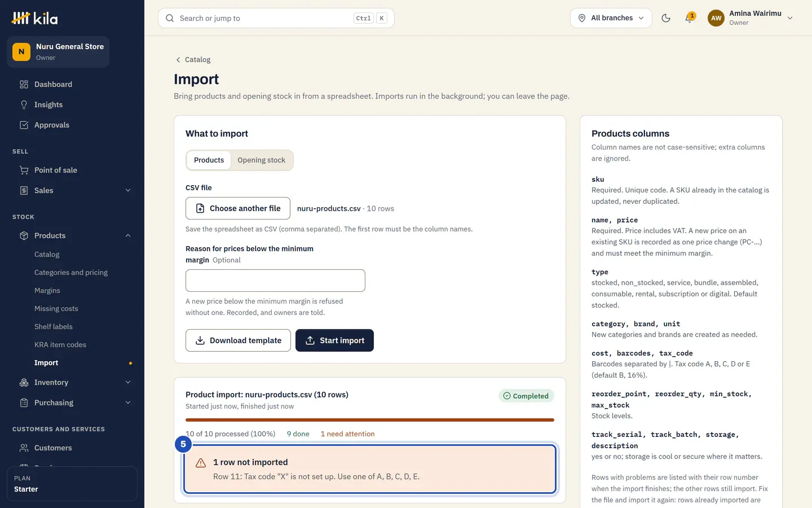Viewport: 812px width, 508px height.
Task: Click Choose another file button
Action: click(238, 208)
